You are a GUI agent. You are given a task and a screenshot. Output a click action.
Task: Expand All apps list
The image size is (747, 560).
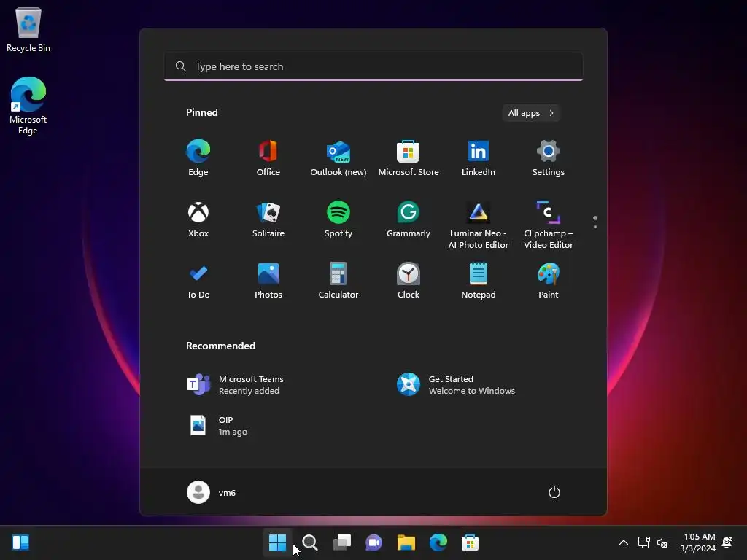tap(531, 113)
